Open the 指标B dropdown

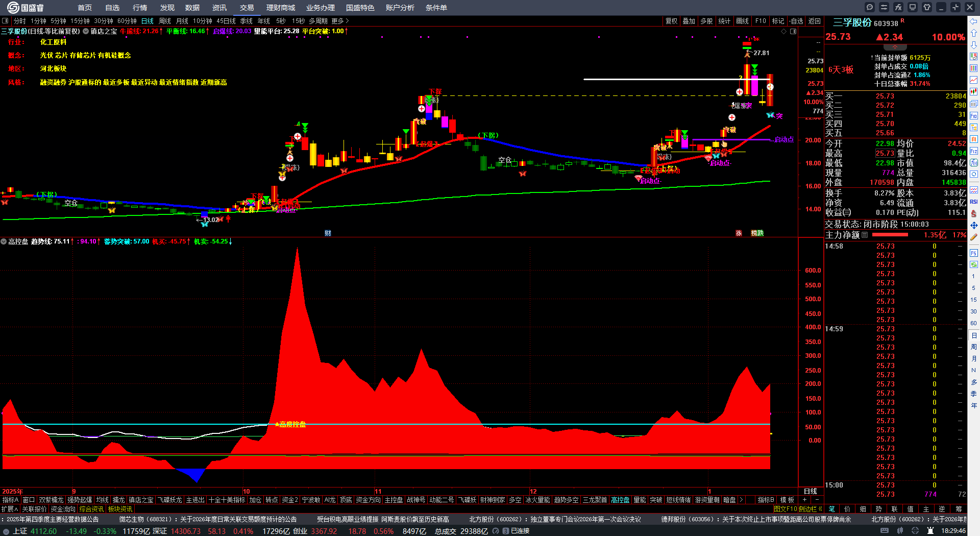pos(766,500)
